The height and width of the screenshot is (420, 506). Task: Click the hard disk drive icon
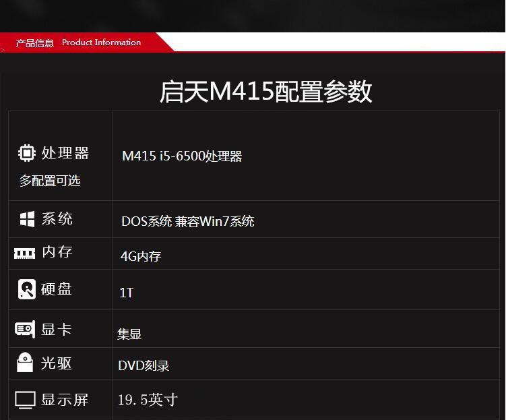coord(27,289)
